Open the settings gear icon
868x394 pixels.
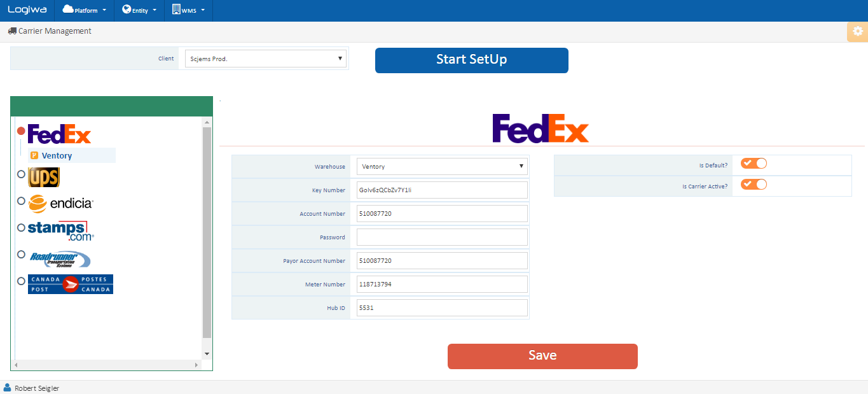pyautogui.click(x=858, y=31)
